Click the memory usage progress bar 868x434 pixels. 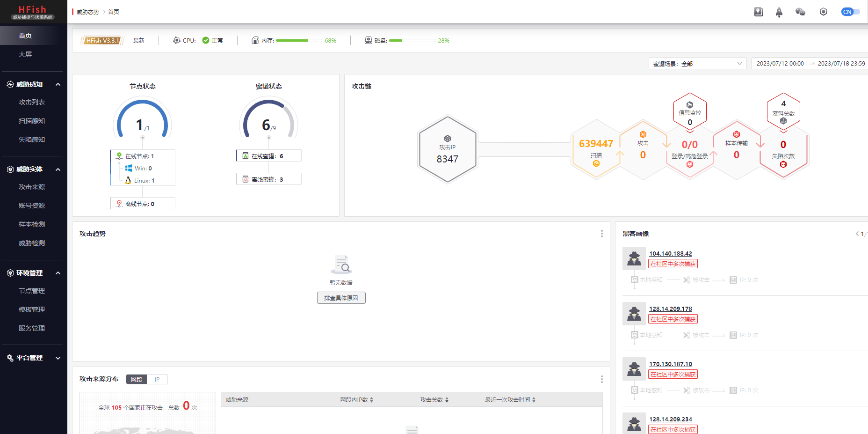299,41
